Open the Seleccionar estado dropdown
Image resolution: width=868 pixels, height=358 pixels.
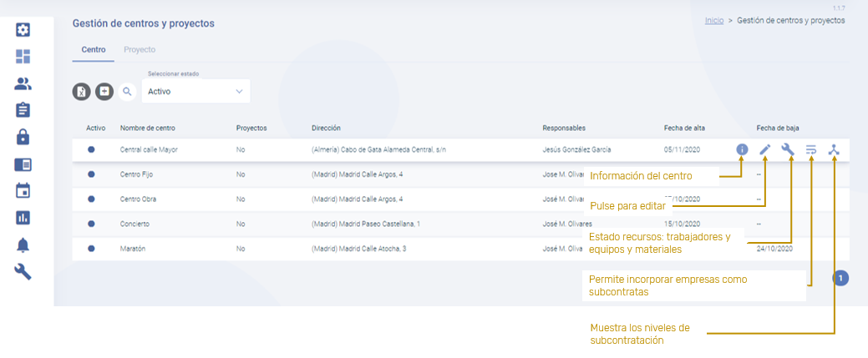pos(196,92)
